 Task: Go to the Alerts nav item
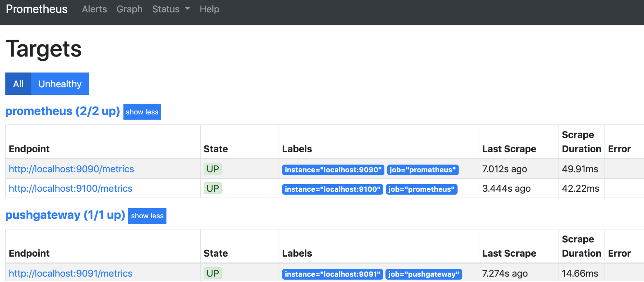pyautogui.click(x=94, y=9)
